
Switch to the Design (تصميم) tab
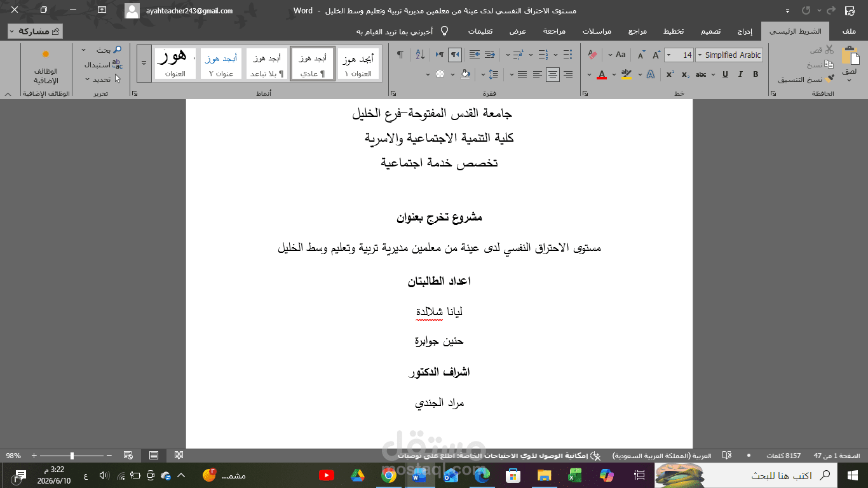pyautogui.click(x=710, y=31)
